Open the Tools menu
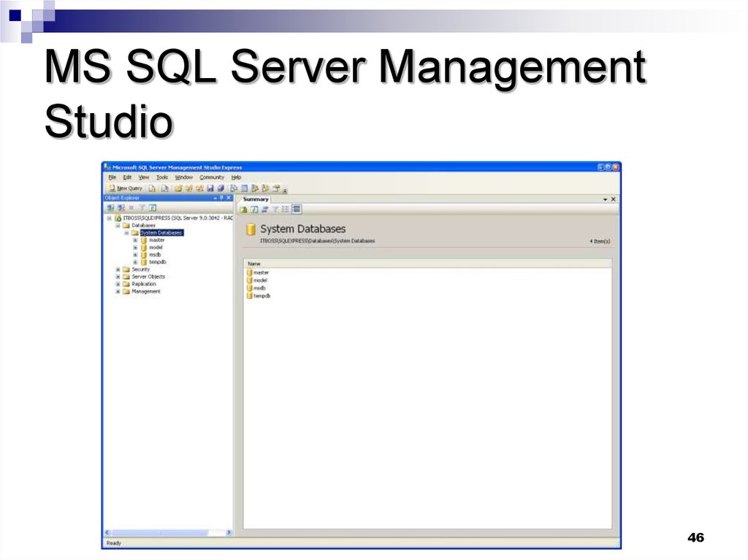 (162, 177)
